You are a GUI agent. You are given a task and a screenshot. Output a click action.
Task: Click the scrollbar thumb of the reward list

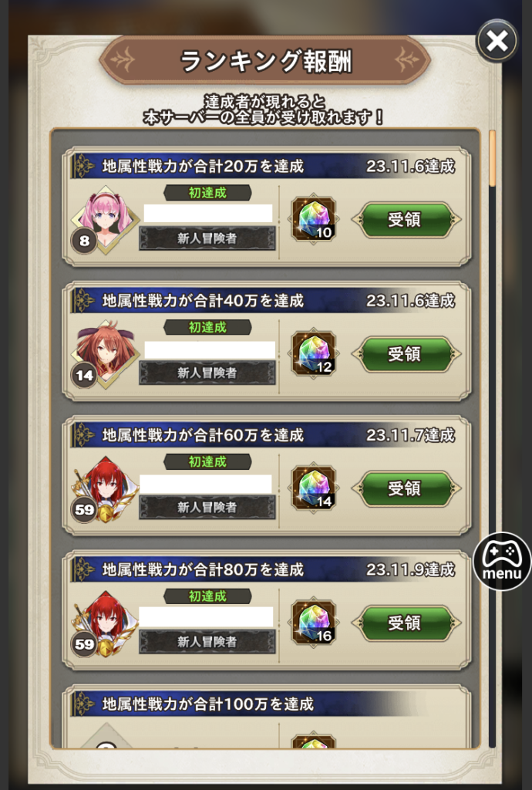(492, 157)
